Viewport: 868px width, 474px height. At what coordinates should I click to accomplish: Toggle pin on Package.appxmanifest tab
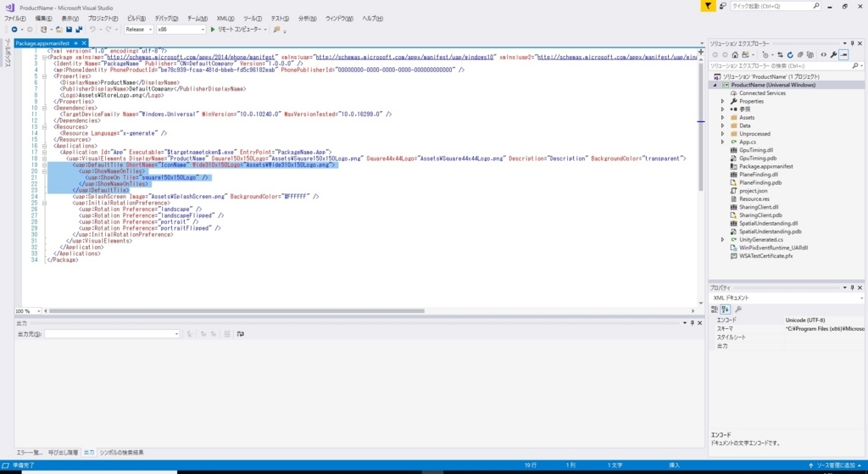click(75, 43)
